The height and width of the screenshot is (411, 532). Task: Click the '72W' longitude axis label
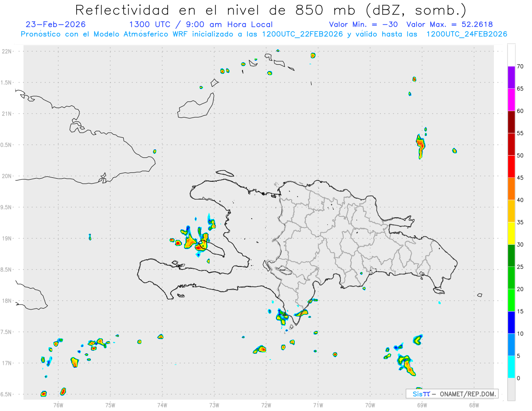(266, 405)
